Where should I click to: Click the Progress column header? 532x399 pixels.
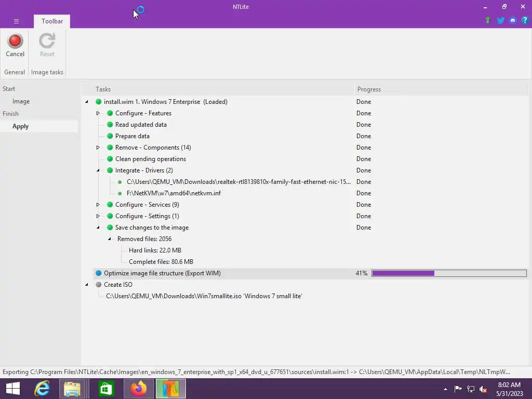click(x=441, y=89)
